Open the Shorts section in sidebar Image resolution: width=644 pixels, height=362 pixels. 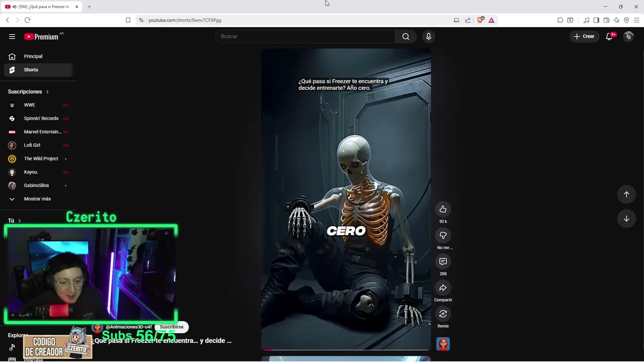click(38, 70)
